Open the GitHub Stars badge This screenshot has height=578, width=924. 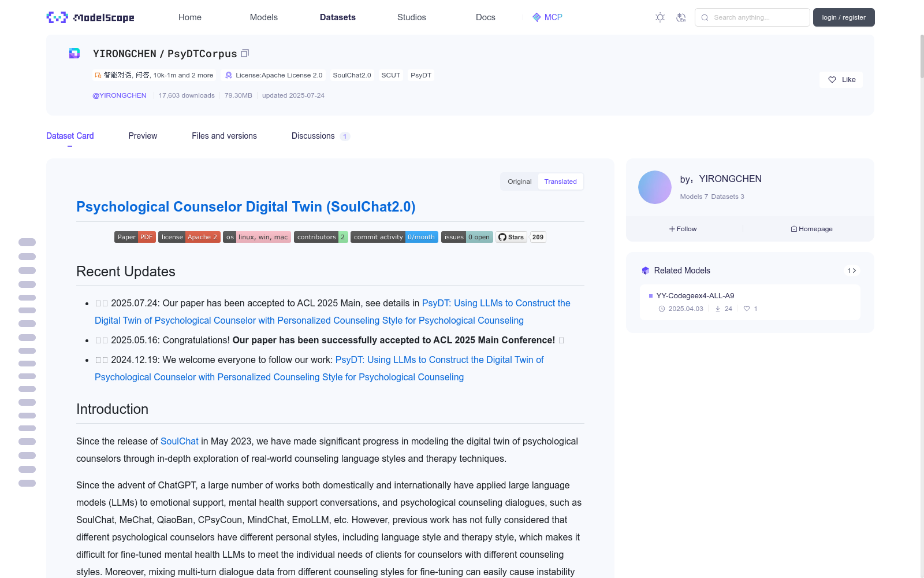[511, 237]
